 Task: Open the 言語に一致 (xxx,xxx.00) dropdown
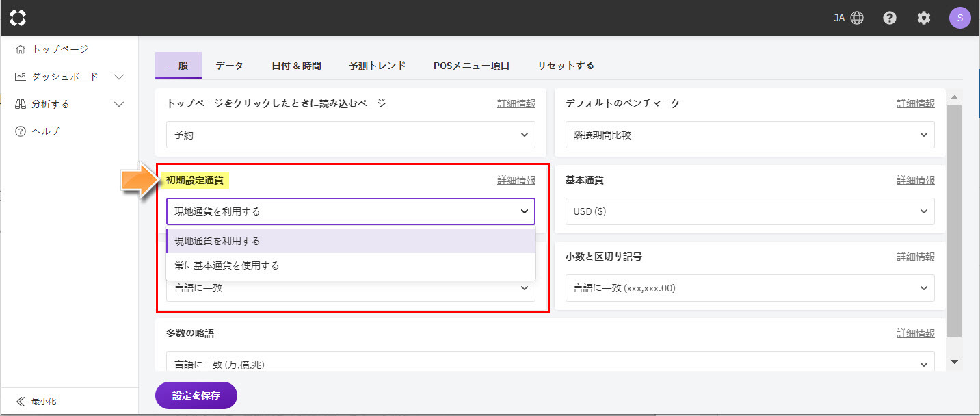point(750,288)
